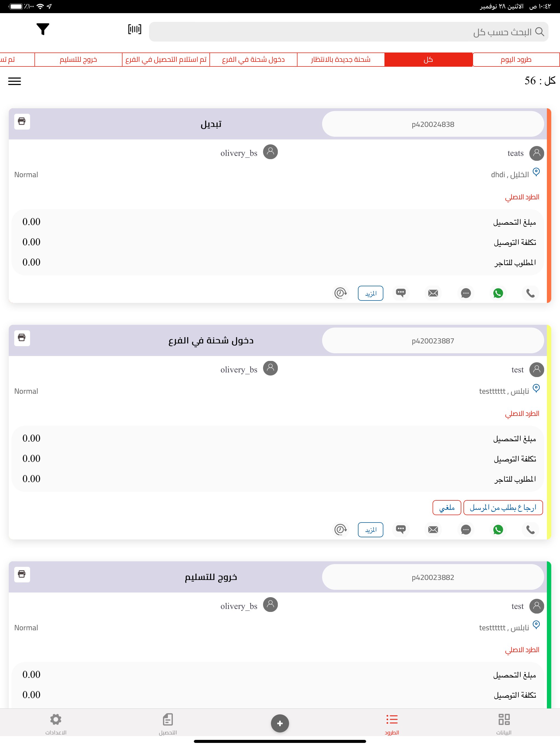
Task: Click the search field البحث حسب كل
Action: tap(348, 32)
